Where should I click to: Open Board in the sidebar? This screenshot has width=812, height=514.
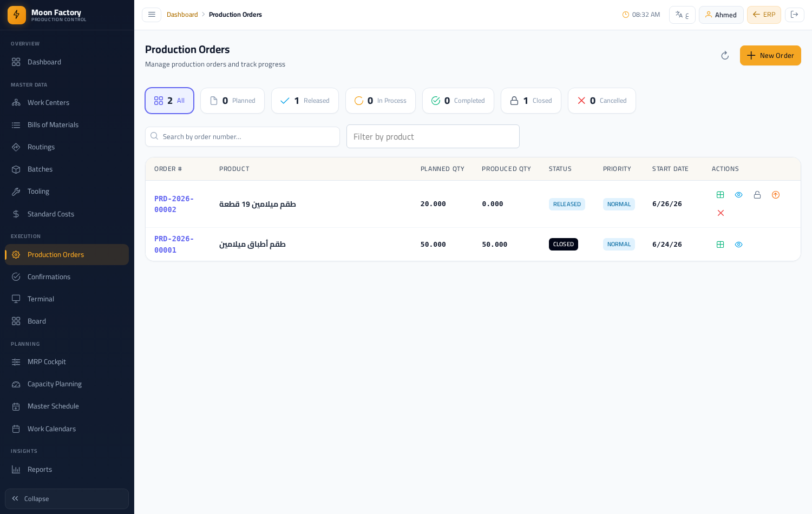67,321
